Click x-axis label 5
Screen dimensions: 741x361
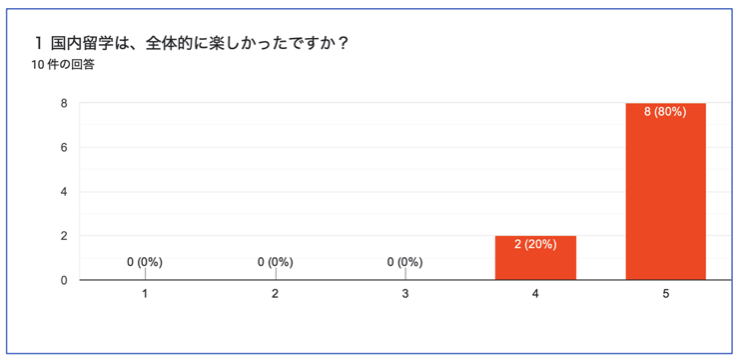(x=665, y=294)
